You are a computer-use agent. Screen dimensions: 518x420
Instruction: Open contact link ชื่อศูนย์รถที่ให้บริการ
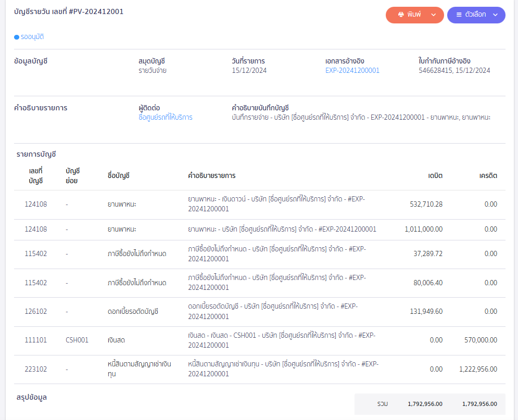click(165, 118)
